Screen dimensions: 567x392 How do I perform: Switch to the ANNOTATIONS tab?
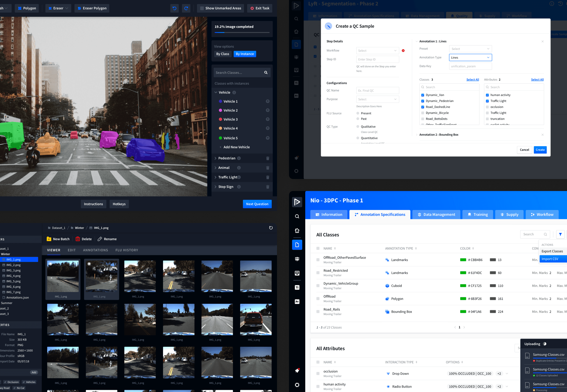point(95,250)
